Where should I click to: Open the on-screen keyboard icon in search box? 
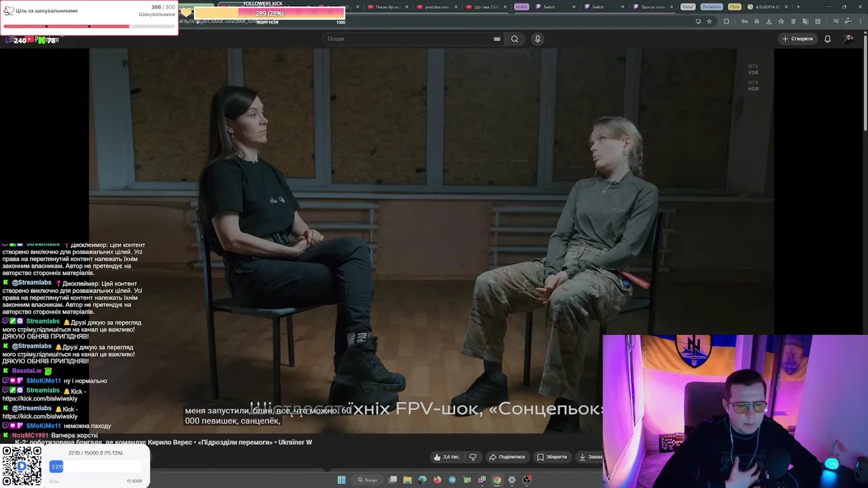pos(497,39)
